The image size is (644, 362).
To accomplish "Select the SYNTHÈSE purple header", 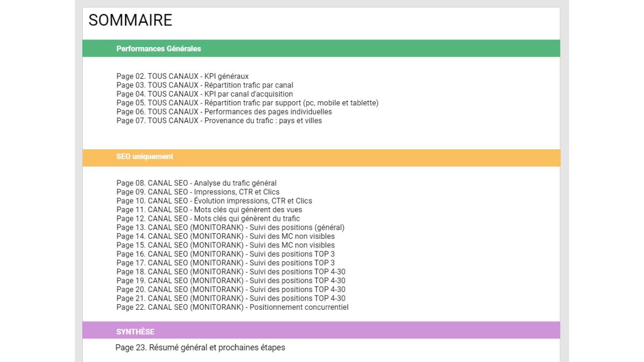I will [321, 330].
